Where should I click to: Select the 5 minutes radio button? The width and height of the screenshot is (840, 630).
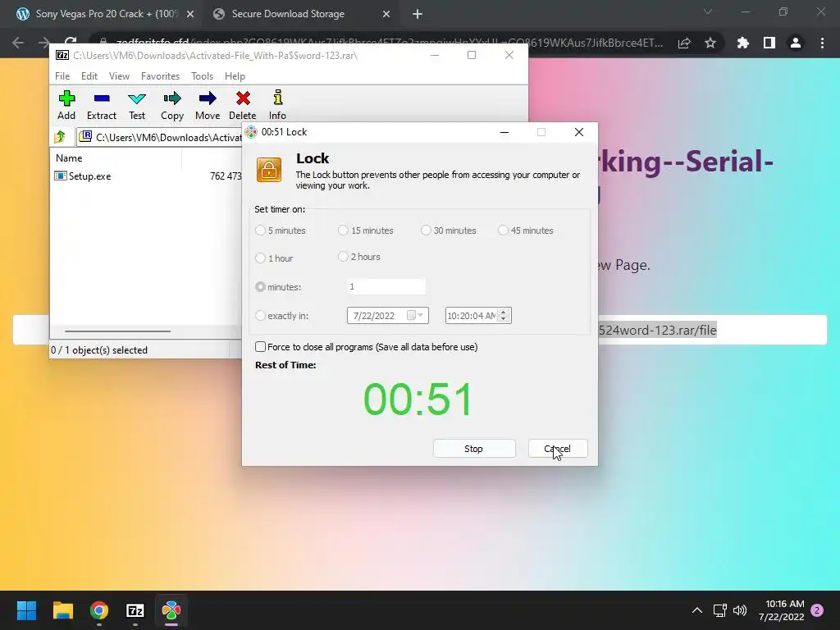click(260, 231)
